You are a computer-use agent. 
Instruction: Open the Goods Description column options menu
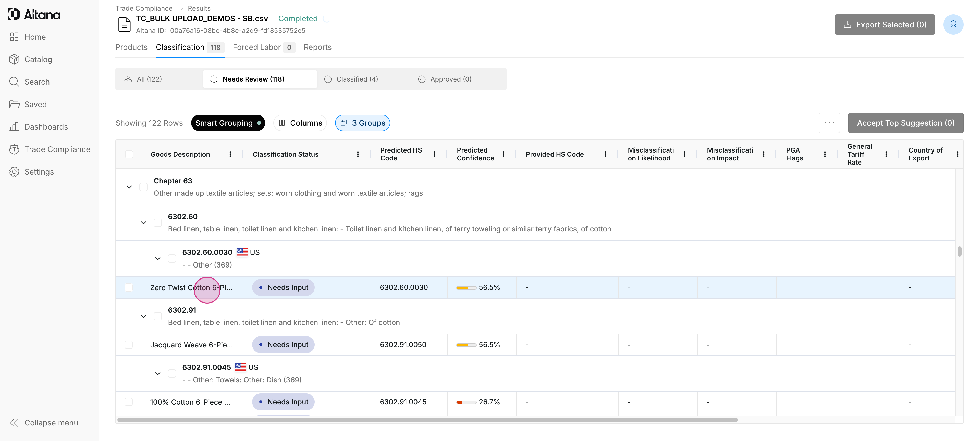click(230, 154)
